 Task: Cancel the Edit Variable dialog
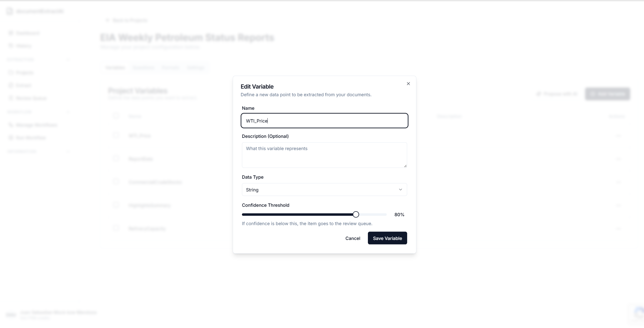click(x=353, y=238)
